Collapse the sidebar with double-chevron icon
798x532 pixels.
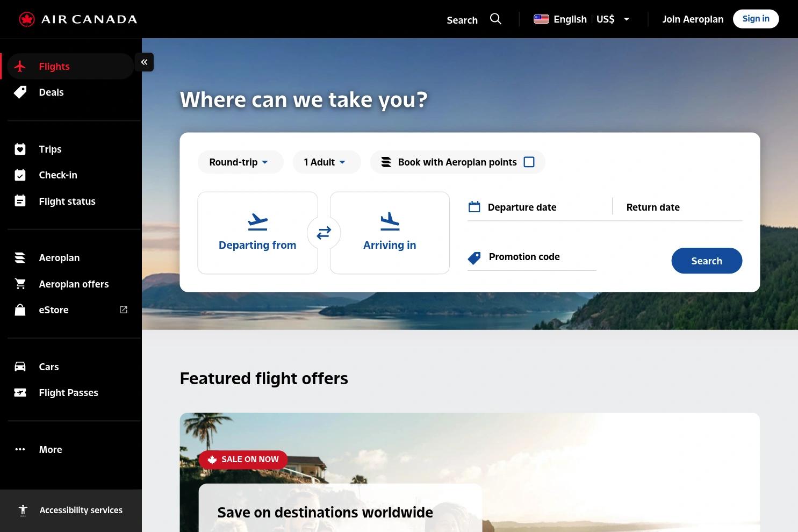click(144, 62)
